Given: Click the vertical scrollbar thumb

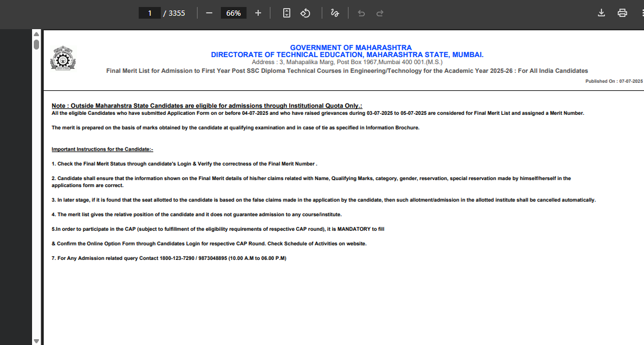Looking at the screenshot, I should pos(36,44).
